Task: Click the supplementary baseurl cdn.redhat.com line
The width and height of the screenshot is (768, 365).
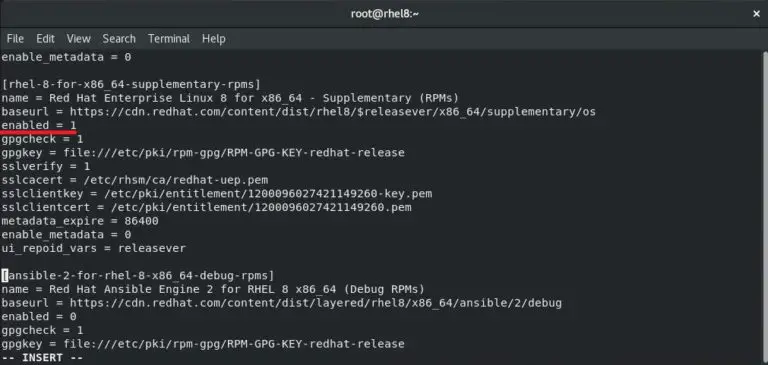Action: point(298,112)
